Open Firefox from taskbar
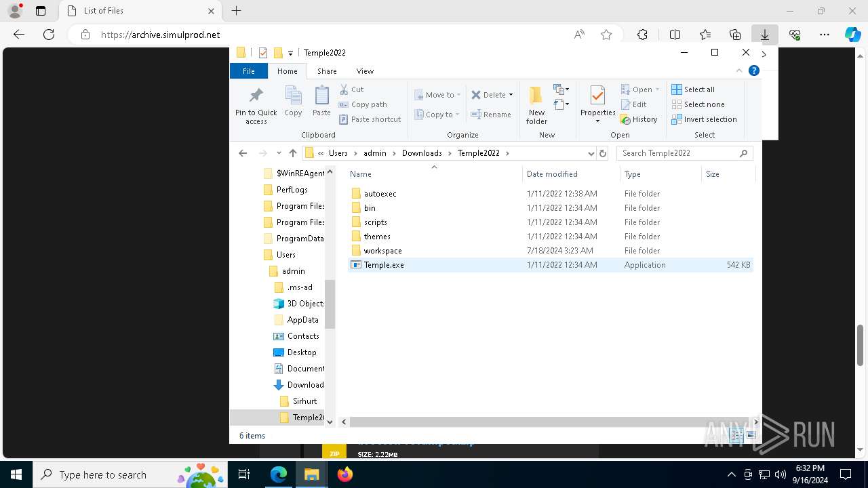Image resolution: width=868 pixels, height=488 pixels. pyautogui.click(x=345, y=474)
